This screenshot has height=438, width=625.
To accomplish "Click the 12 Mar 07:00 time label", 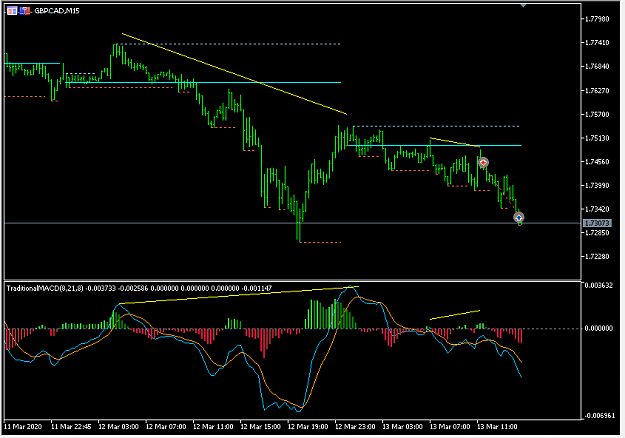I will pyautogui.click(x=166, y=426).
